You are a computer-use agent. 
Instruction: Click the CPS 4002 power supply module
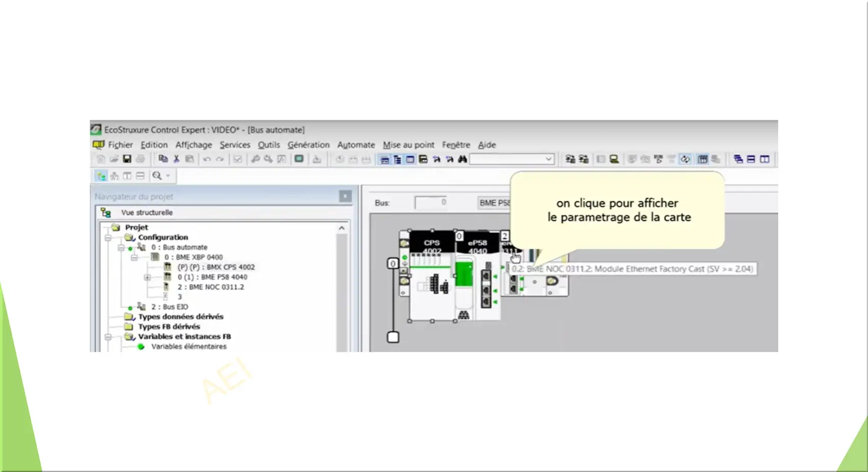tap(432, 276)
